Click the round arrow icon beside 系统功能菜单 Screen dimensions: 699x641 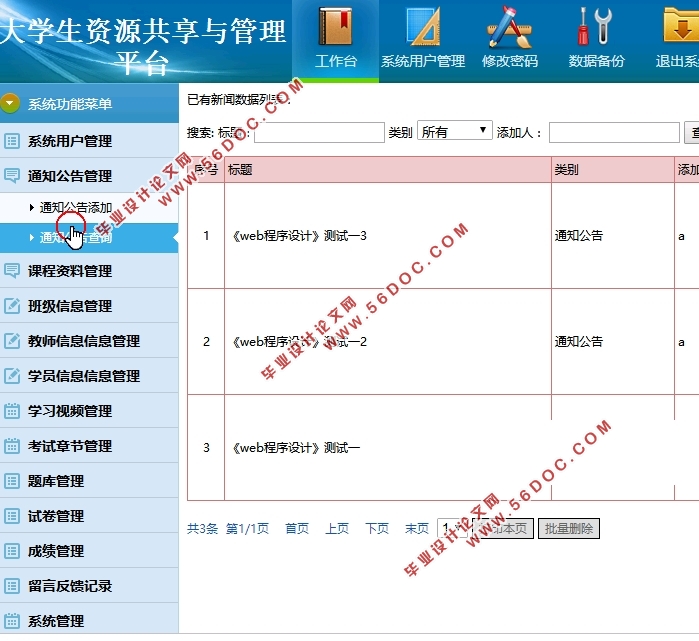pos(10,103)
